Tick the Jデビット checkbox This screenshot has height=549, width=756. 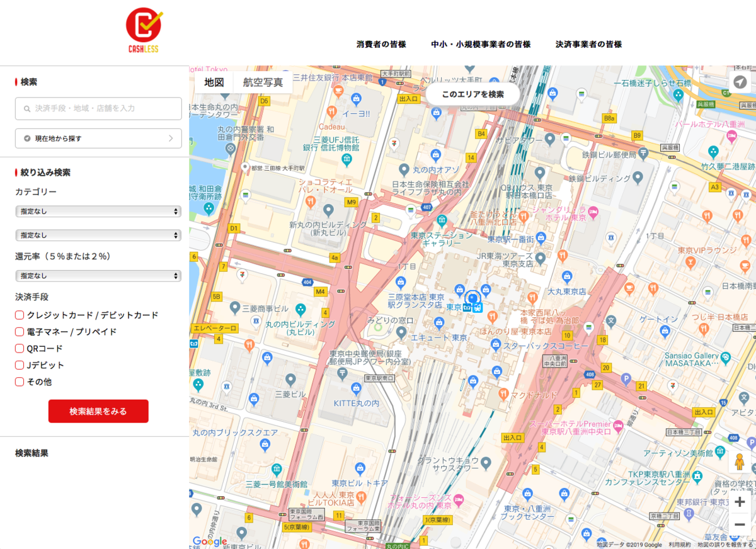(x=20, y=365)
